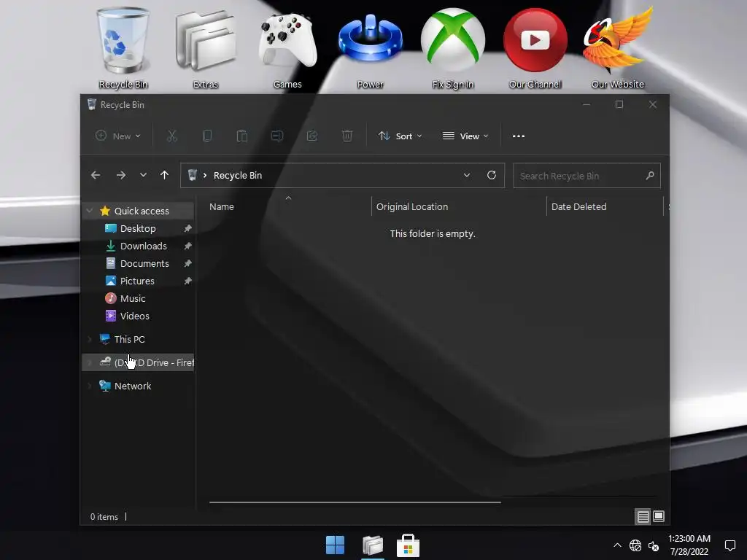Screen dimensions: 747x560
Task: Click the Recycle Bin address breadcrumb
Action: pyautogui.click(x=238, y=176)
